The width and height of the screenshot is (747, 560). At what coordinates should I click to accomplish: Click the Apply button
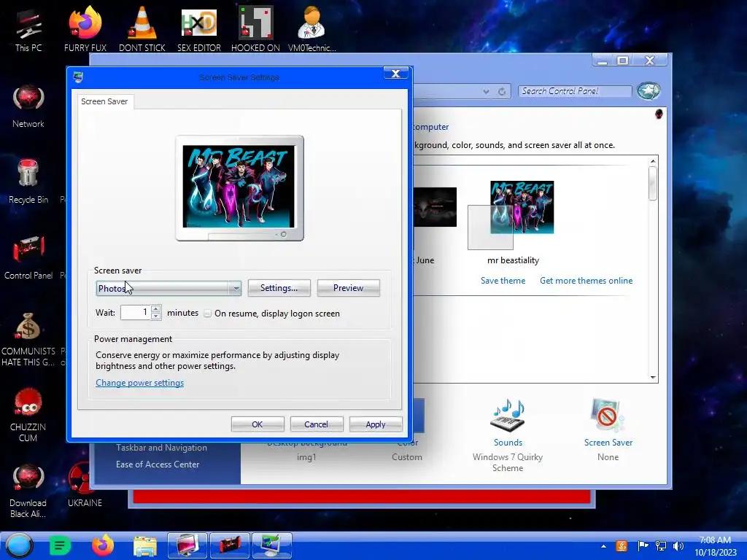(x=376, y=424)
